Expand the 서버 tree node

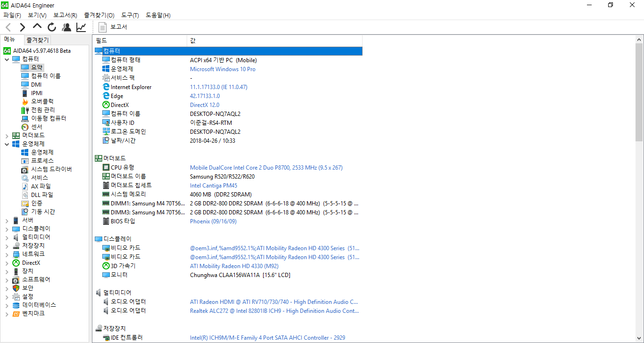point(7,220)
